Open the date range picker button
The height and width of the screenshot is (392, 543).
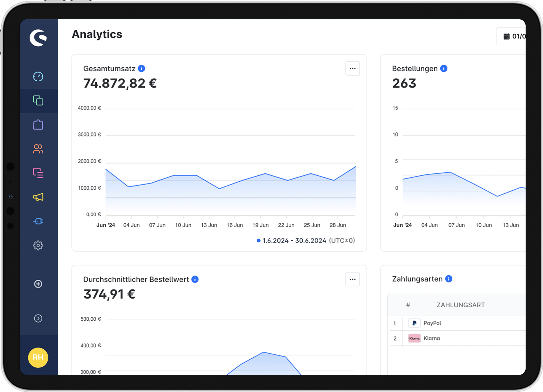511,36
